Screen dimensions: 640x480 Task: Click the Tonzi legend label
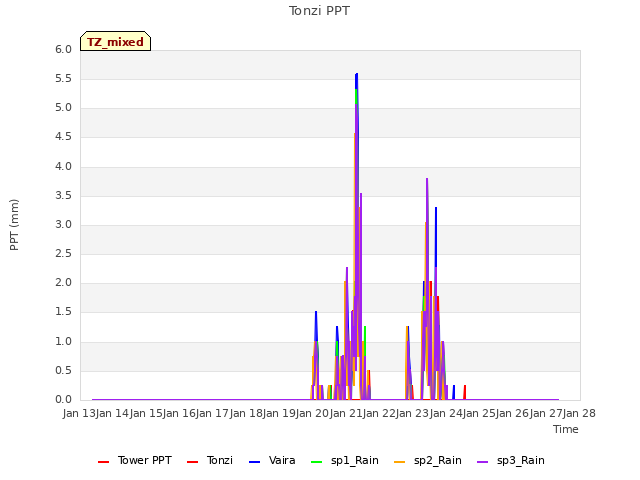coord(220,460)
